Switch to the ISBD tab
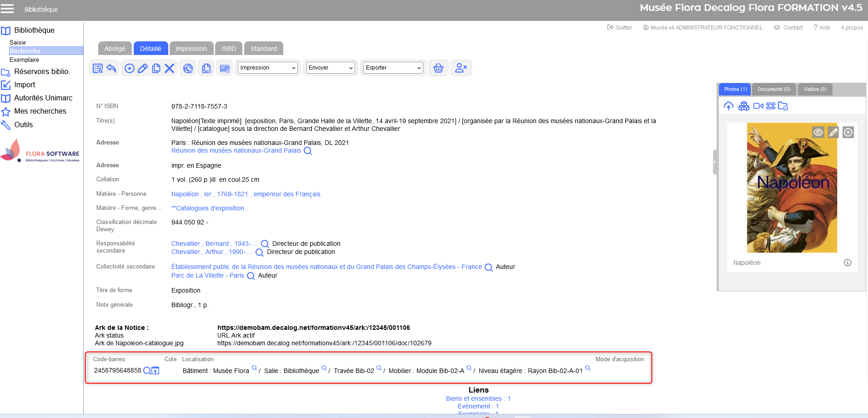Viewport: 868px width, 418px height. [229, 49]
